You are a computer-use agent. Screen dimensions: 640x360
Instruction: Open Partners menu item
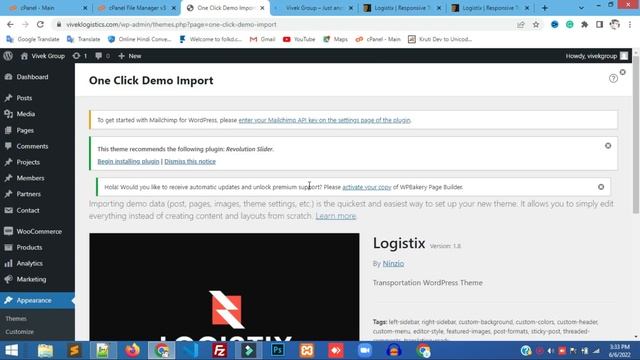coord(29,194)
